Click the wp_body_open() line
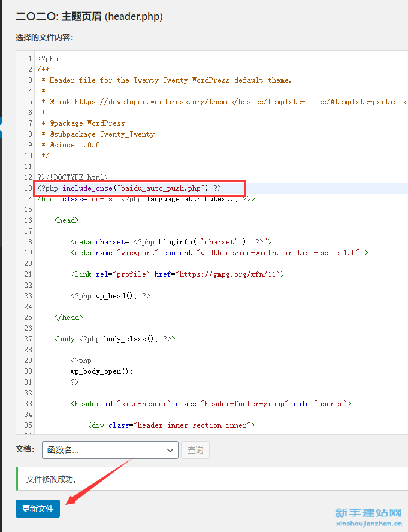The height and width of the screenshot is (532, 408). 102,371
